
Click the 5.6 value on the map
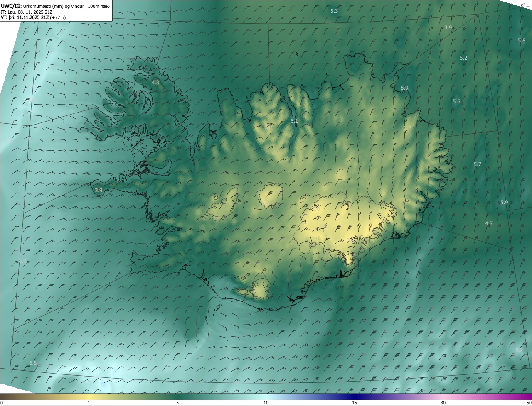click(456, 102)
